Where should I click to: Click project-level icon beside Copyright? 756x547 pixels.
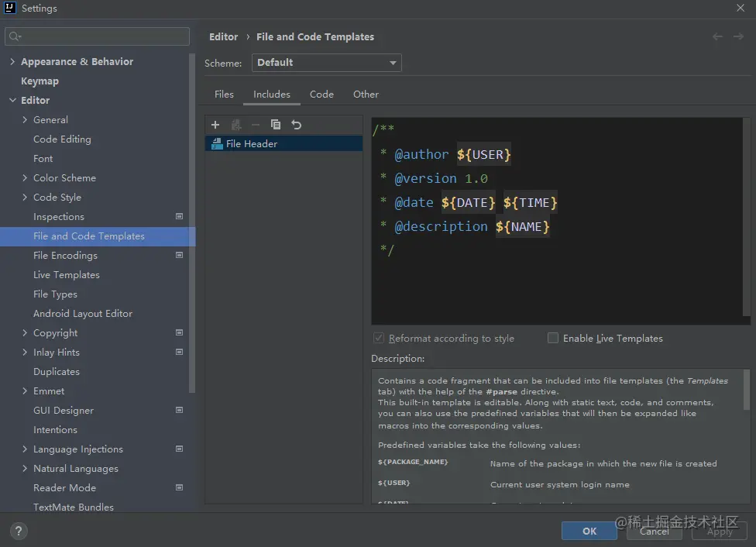tap(180, 333)
